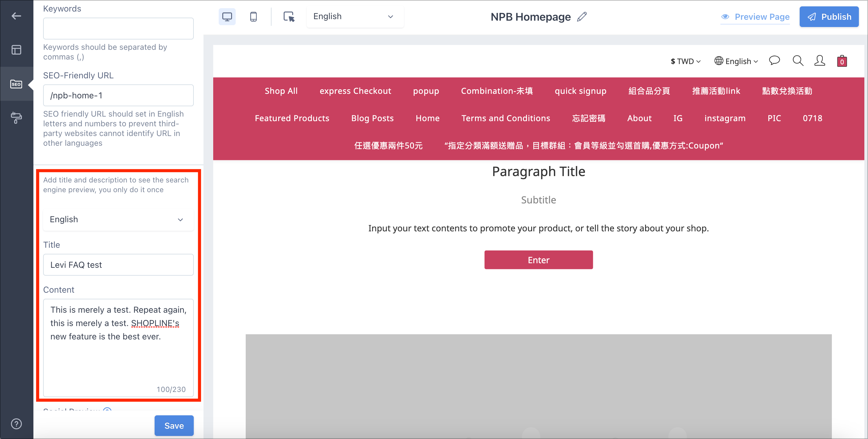The width and height of the screenshot is (868, 439).
Task: Click the gray image placeholder block
Action: click(x=538, y=386)
